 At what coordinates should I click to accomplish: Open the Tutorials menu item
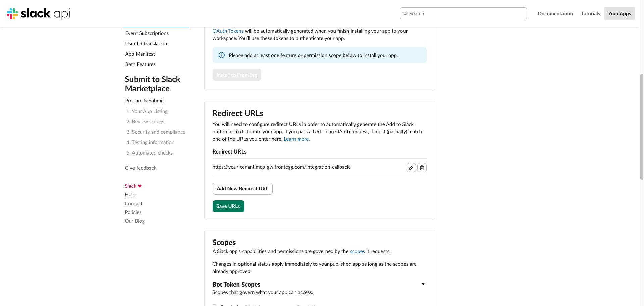590,13
